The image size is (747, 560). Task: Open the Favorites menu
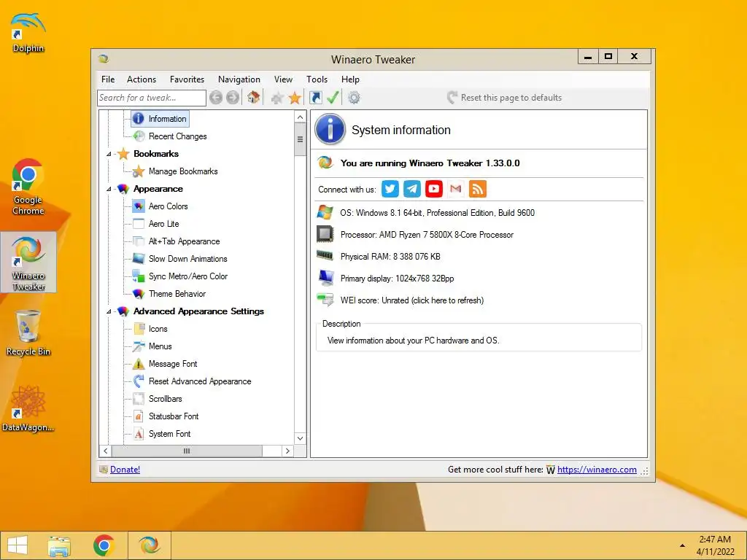187,79
